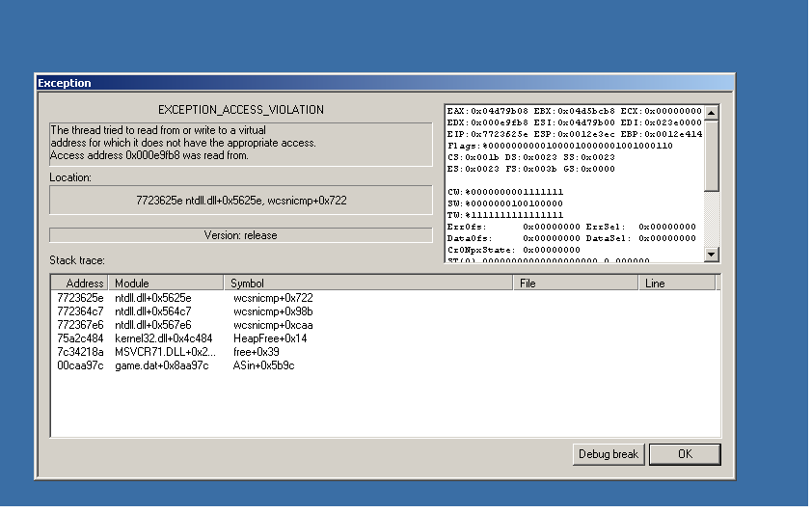Click the EXCEPTION_ACCESS_VIOLATION heading
The height and width of the screenshot is (513, 812).
tap(241, 110)
